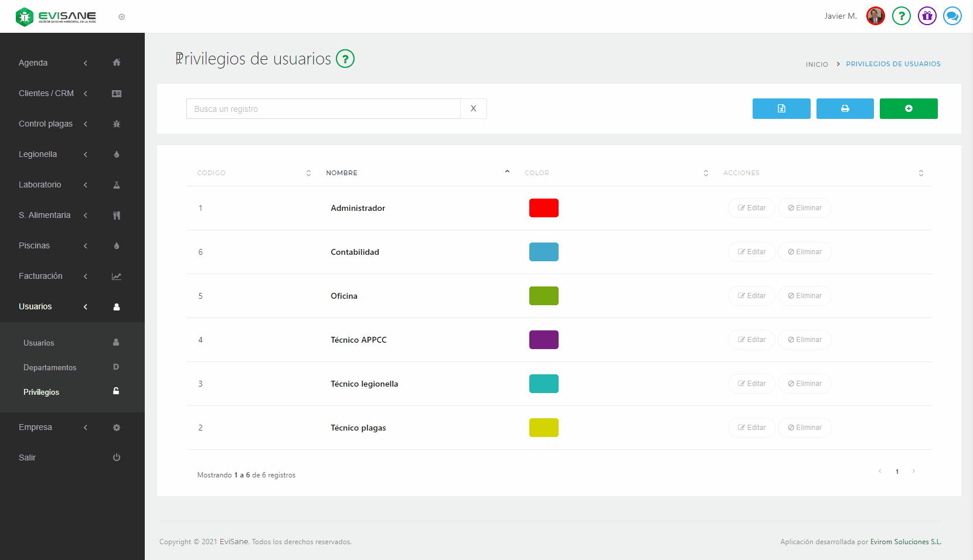
Task: Click the Excel export button
Action: [x=781, y=108]
